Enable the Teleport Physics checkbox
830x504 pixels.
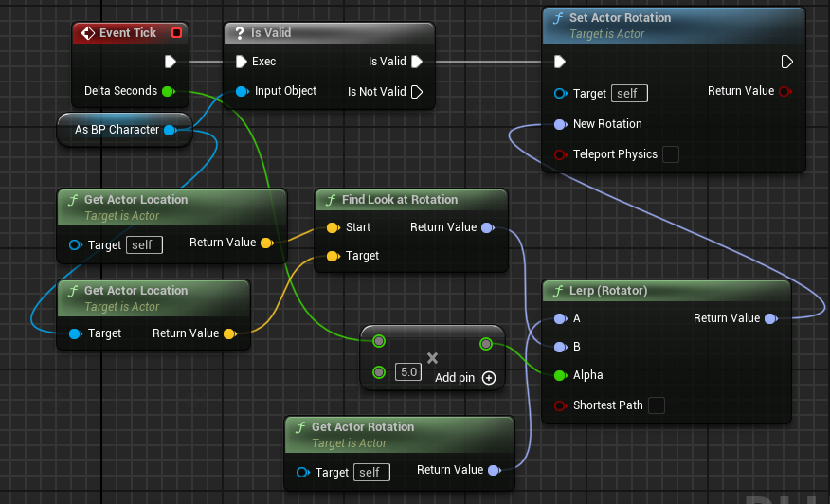tap(671, 154)
